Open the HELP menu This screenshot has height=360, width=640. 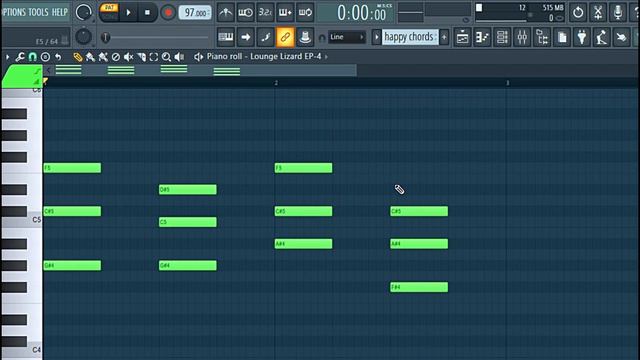click(60, 12)
